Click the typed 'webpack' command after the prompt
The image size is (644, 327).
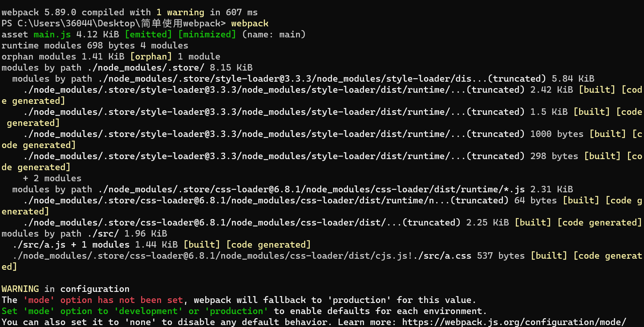250,23
